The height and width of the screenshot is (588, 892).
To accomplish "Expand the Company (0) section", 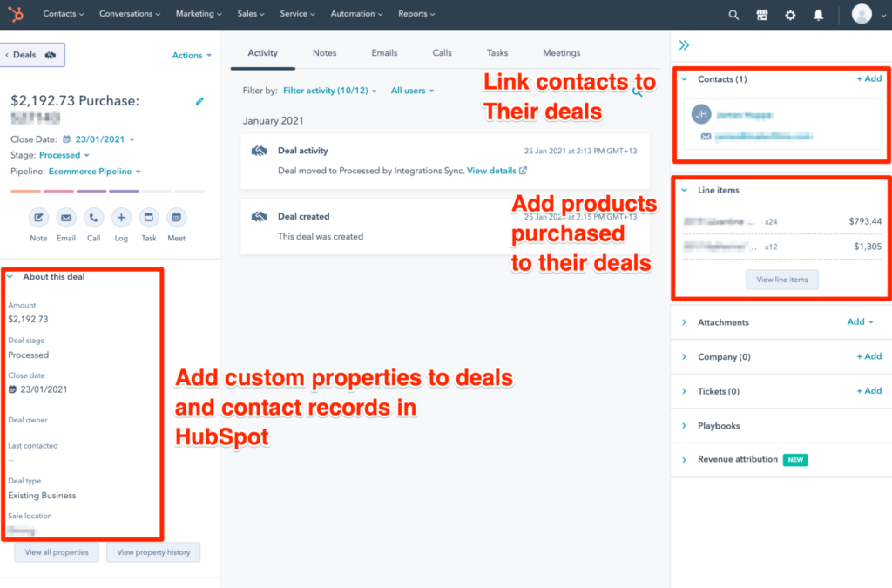I will [685, 357].
